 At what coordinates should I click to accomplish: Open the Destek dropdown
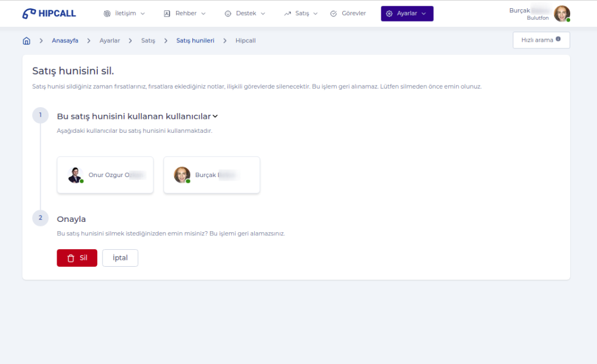[245, 13]
